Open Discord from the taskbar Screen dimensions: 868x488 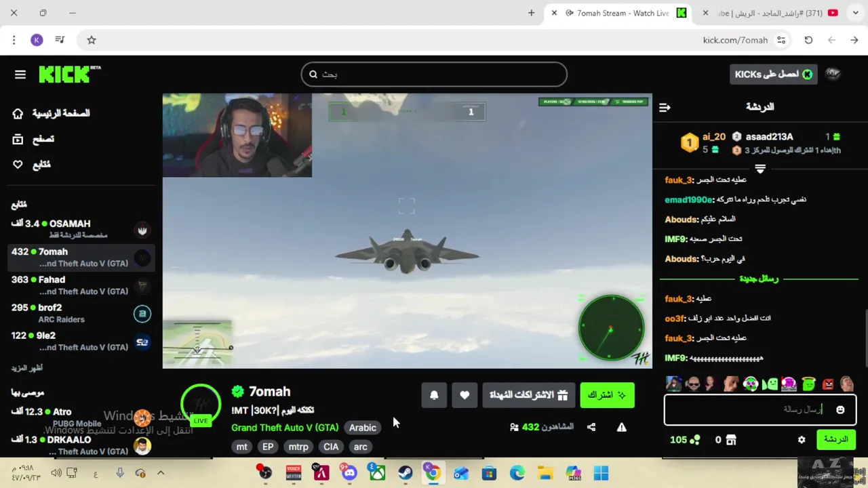(x=349, y=473)
